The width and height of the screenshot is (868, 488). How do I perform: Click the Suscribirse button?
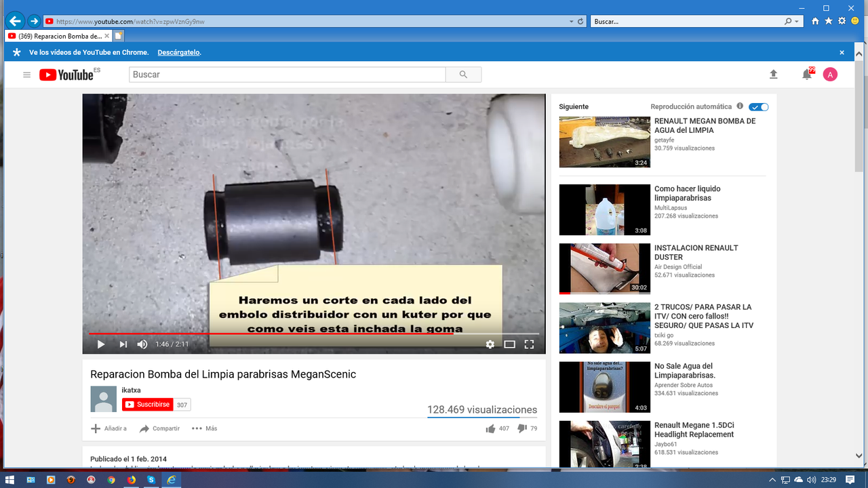[x=148, y=405]
